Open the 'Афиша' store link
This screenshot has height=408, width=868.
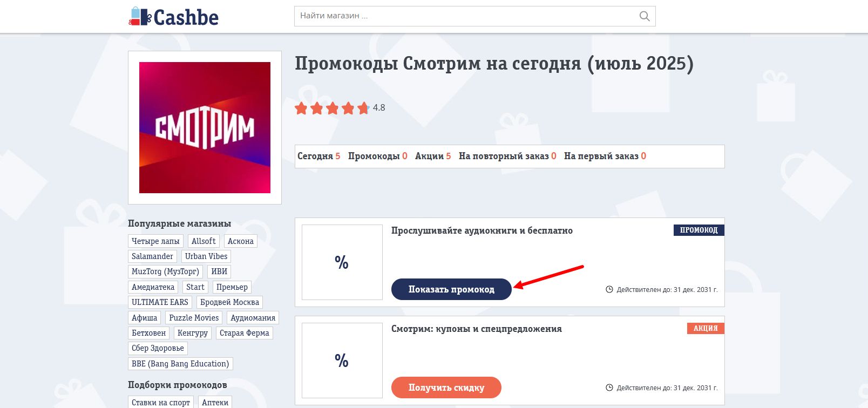coord(145,318)
